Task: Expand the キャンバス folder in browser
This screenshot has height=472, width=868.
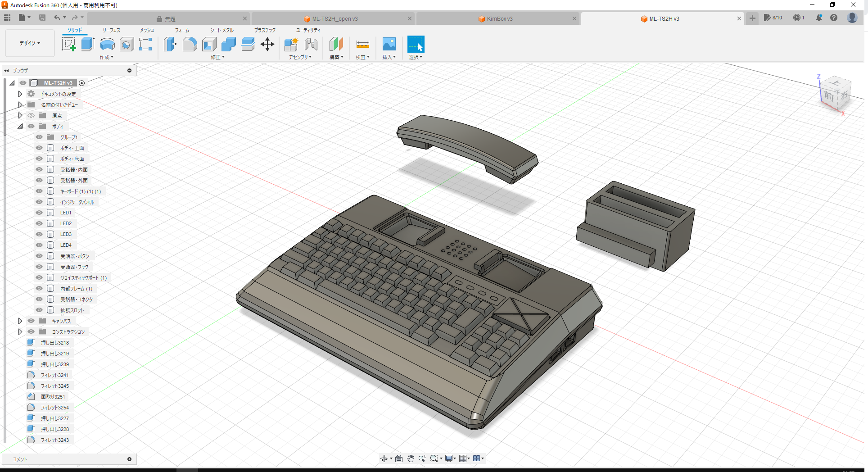Action: coord(20,321)
